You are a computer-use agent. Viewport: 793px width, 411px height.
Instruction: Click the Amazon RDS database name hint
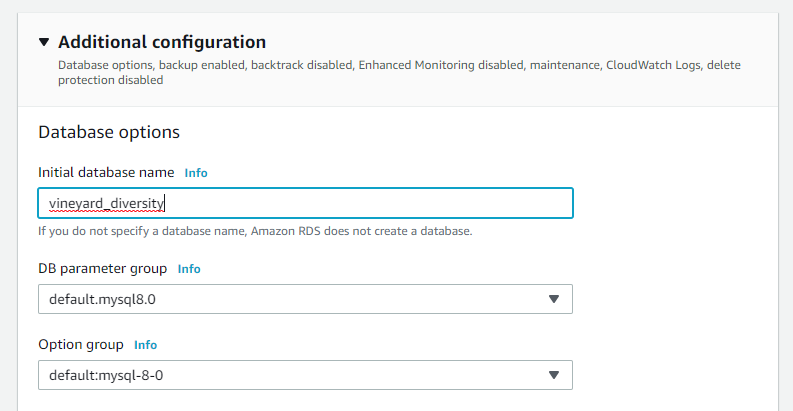pyautogui.click(x=255, y=231)
